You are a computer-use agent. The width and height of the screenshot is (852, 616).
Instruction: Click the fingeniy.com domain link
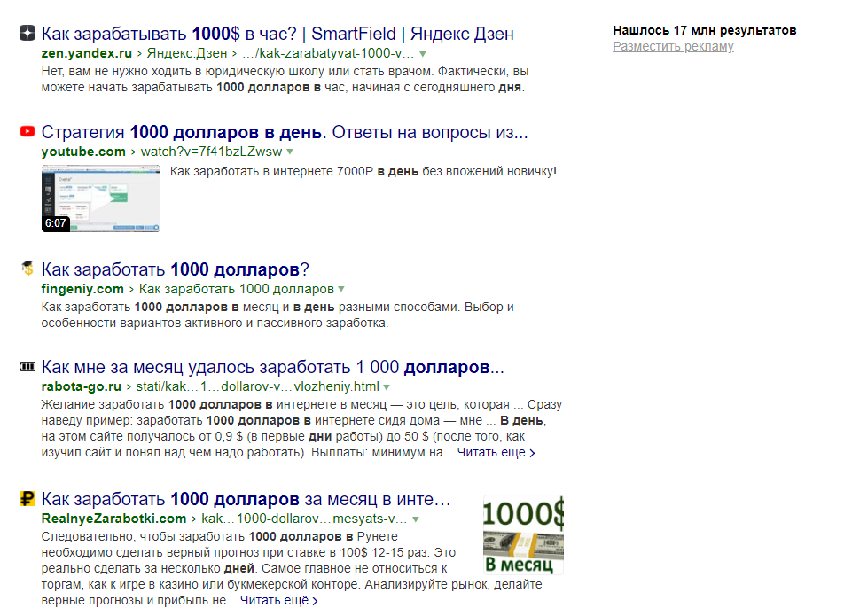pos(82,289)
